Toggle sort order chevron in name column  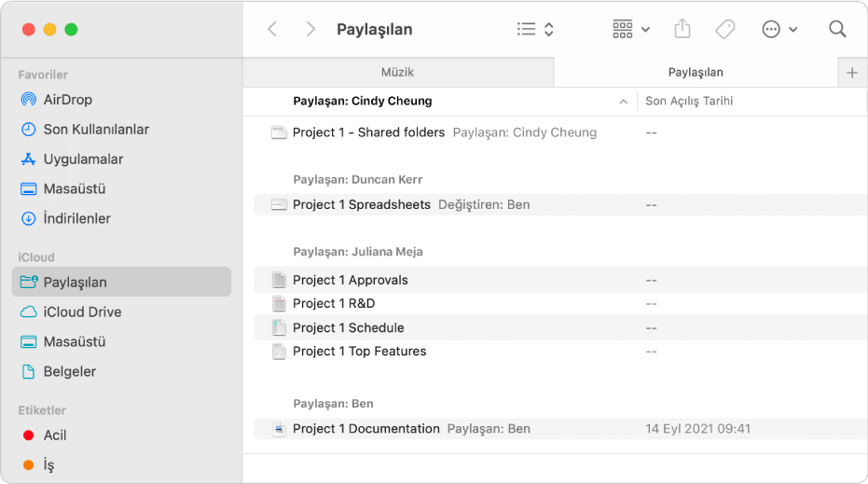[624, 102]
